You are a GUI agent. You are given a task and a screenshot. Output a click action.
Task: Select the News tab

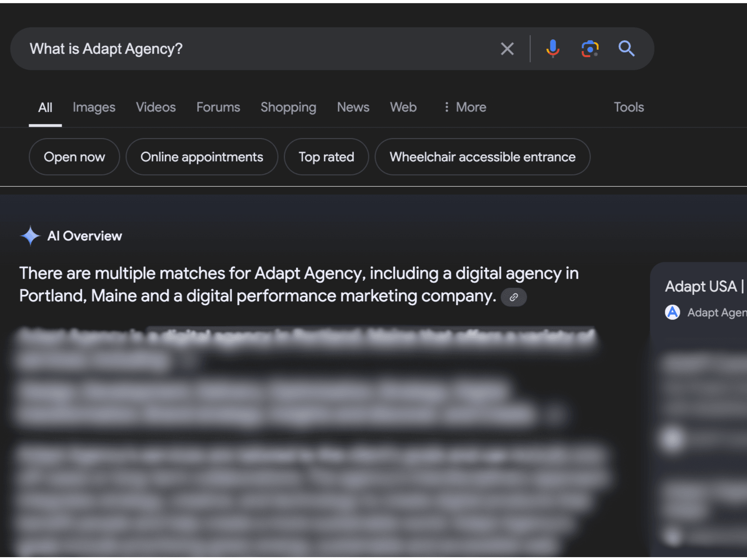(353, 107)
